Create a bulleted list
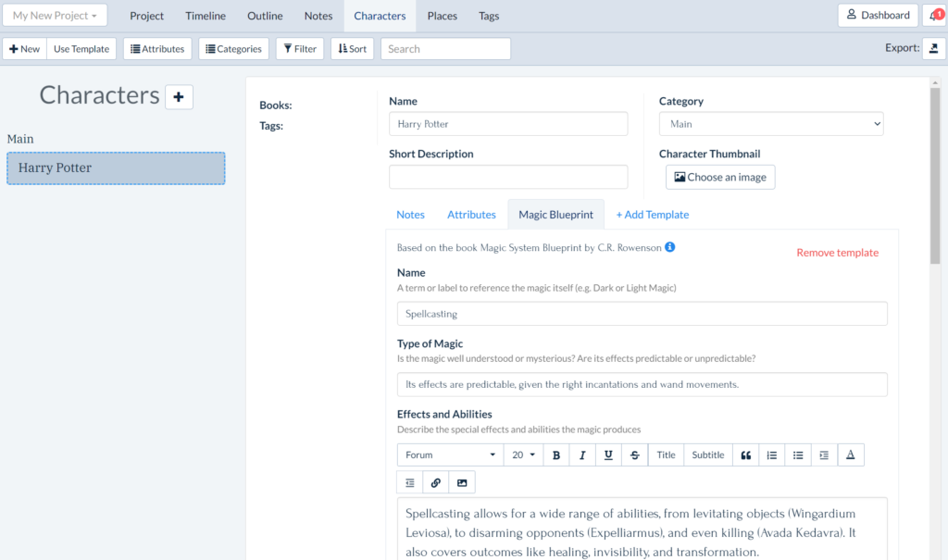Viewport: 948px width, 560px height. (x=797, y=454)
